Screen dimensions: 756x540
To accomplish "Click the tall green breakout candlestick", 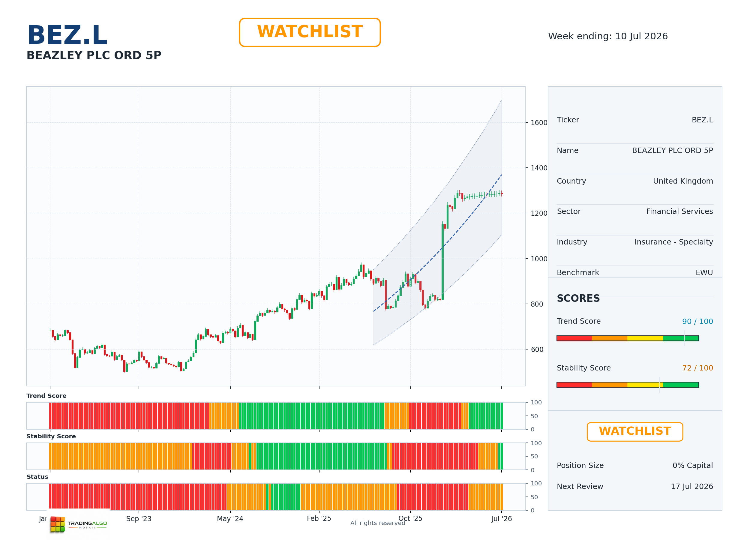I will pos(442,262).
